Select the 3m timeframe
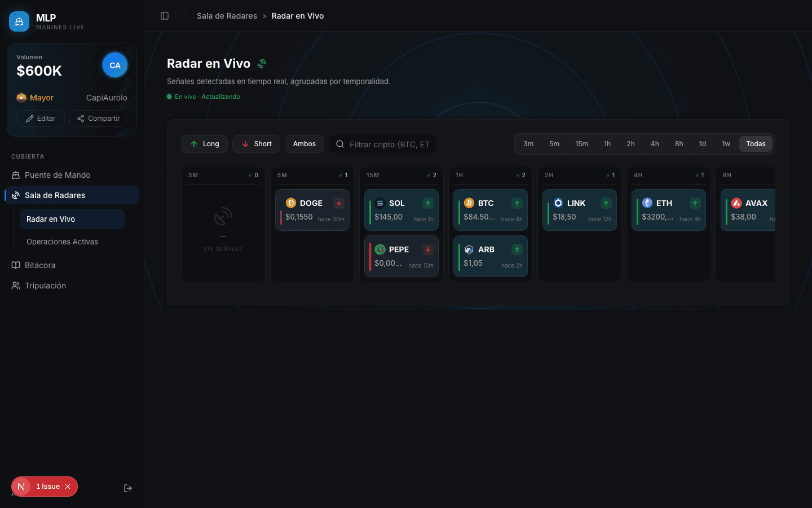This screenshot has height=508, width=812. 528,144
